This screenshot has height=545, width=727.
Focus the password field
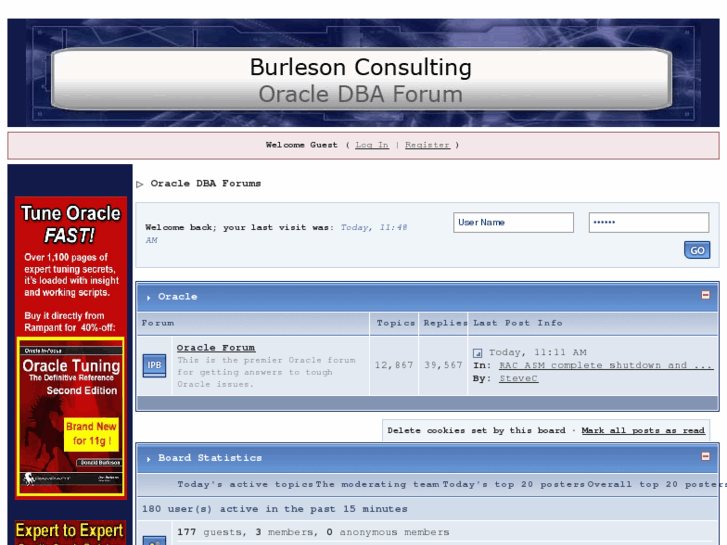(649, 223)
